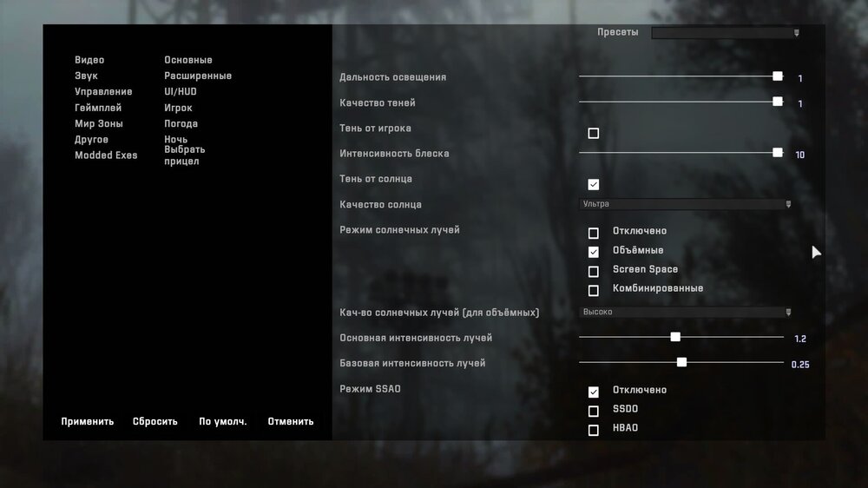868x488 pixels.
Task: Adjust Базовая интенсивность лучей slider handle
Action: point(682,362)
